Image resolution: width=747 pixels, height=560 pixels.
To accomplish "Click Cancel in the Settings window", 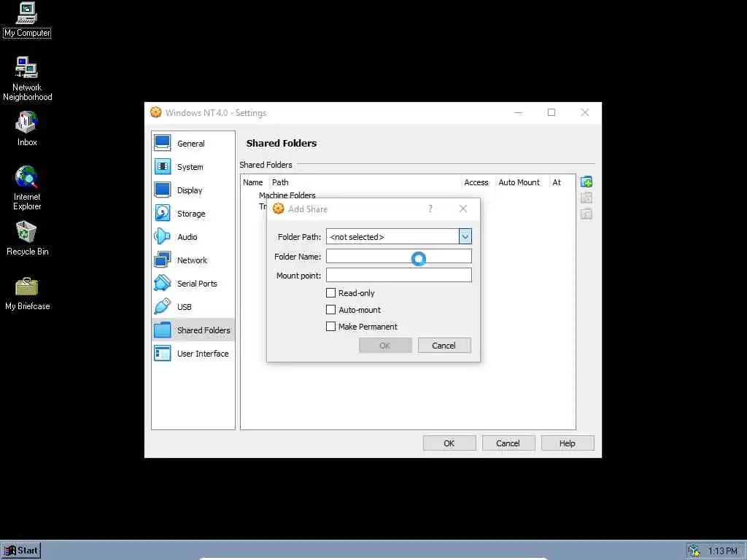I will tap(508, 443).
